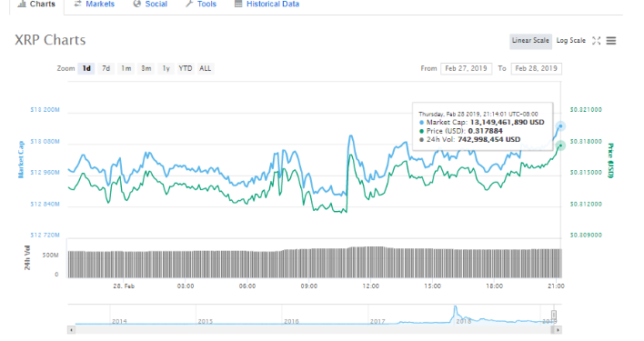Click the $12 720M market cap value
The image size is (644, 341).
[45, 235]
